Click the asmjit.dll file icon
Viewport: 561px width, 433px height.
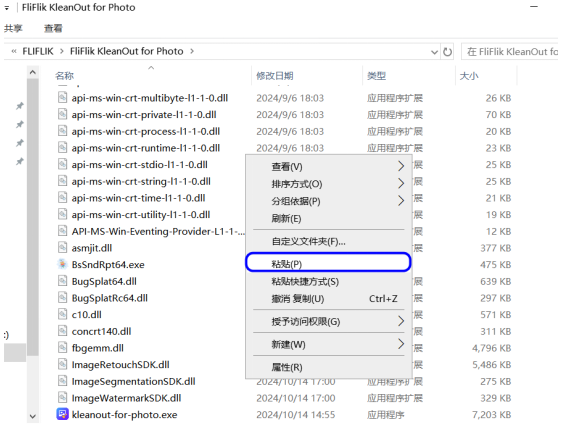point(62,248)
